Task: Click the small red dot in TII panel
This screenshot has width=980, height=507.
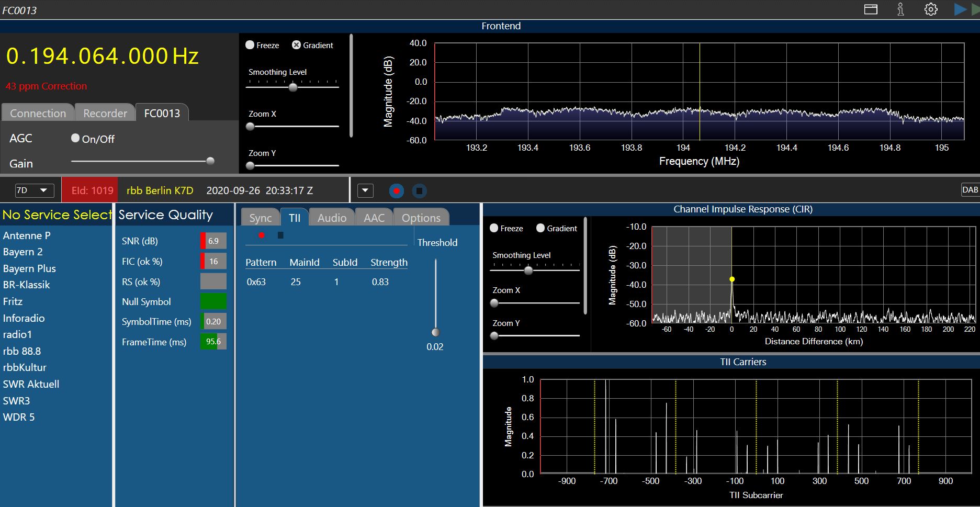Action: 261,235
